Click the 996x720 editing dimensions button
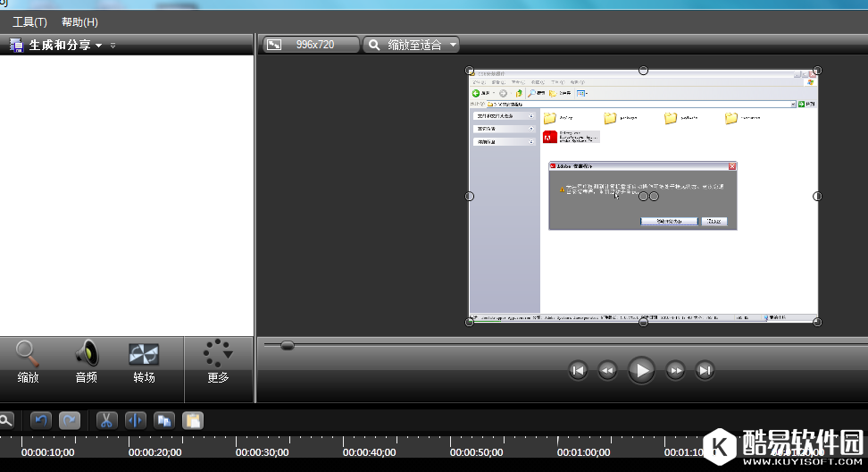 point(311,45)
